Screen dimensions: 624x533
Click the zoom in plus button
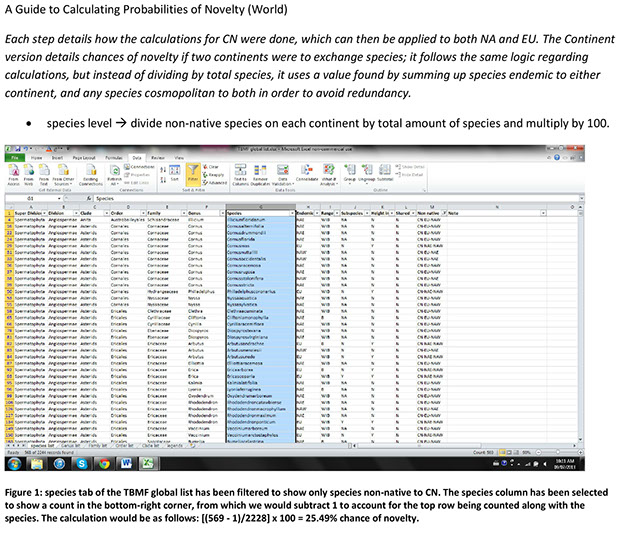580,453
